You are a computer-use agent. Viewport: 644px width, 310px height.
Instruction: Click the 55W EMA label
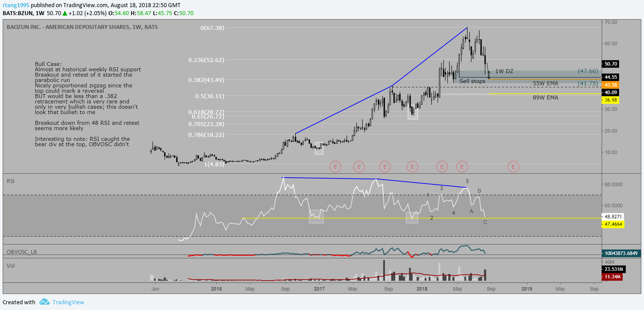tap(545, 83)
